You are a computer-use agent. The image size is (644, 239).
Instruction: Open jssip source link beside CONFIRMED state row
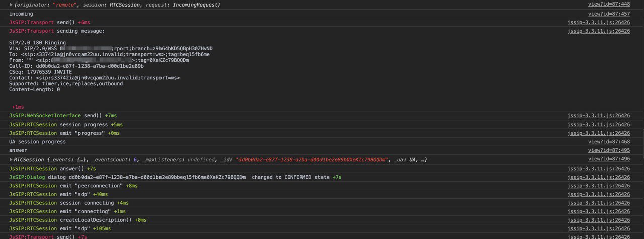[x=599, y=177]
